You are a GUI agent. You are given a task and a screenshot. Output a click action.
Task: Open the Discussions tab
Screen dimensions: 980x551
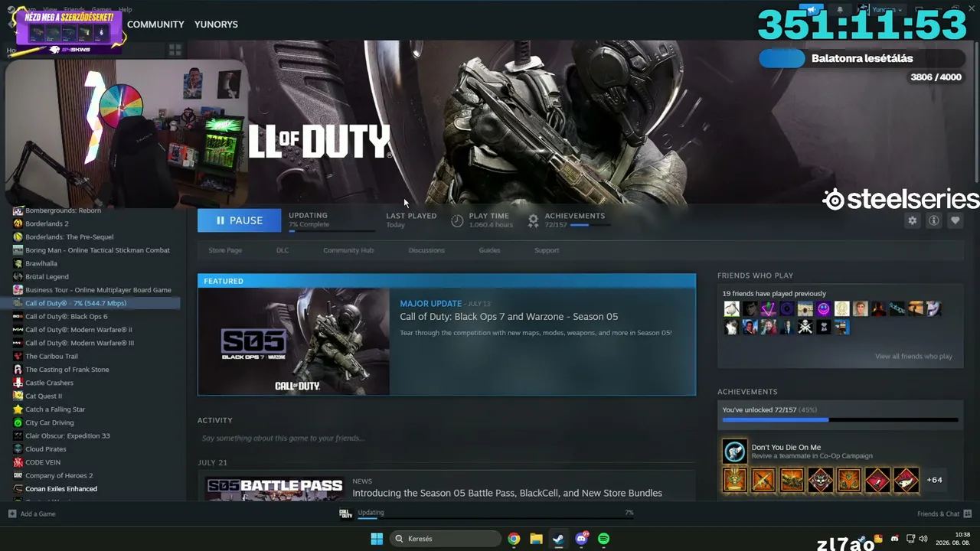coord(426,250)
